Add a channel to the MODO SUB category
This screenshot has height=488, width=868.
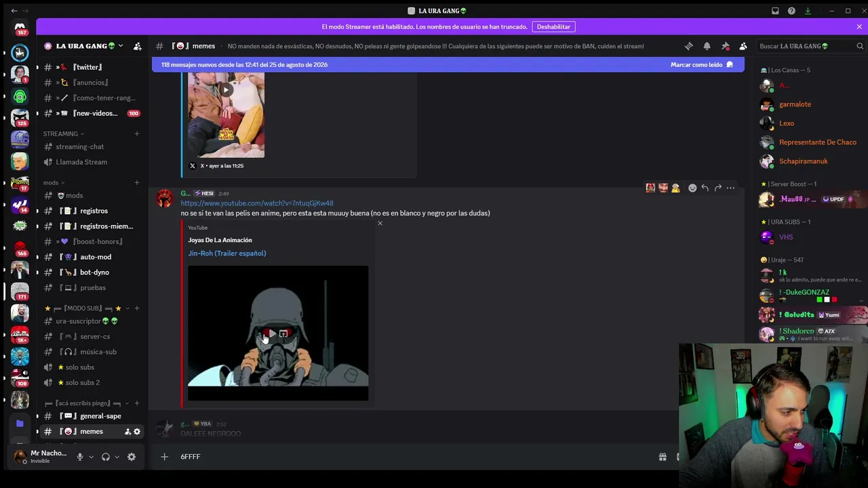click(x=136, y=308)
